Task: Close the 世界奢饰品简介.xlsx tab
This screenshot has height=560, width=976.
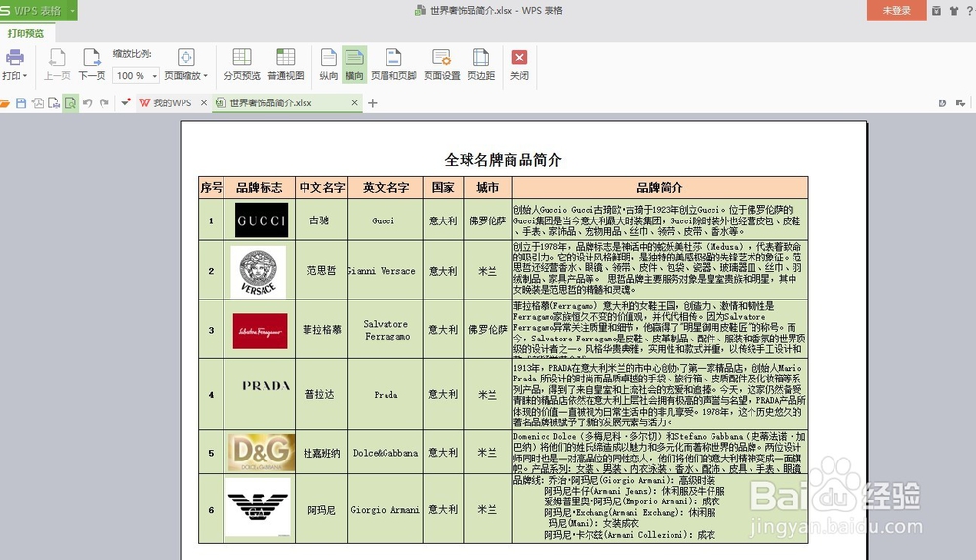Action: click(x=355, y=103)
